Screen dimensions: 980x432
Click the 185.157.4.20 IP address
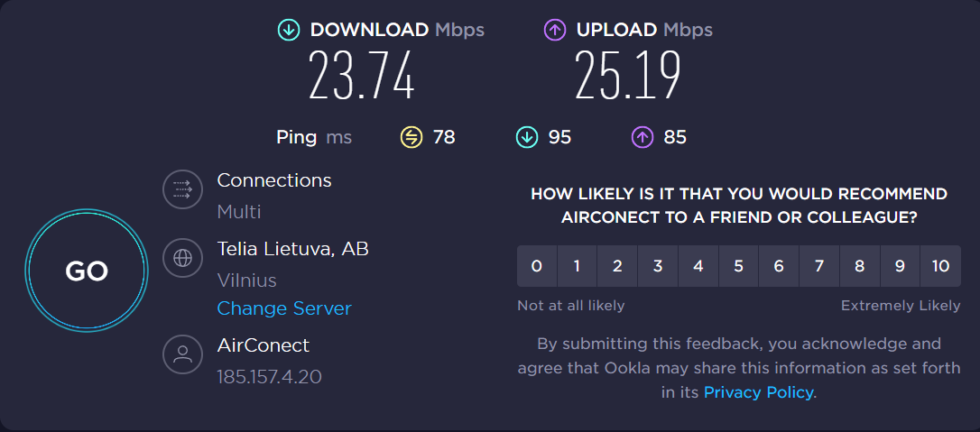pyautogui.click(x=269, y=377)
